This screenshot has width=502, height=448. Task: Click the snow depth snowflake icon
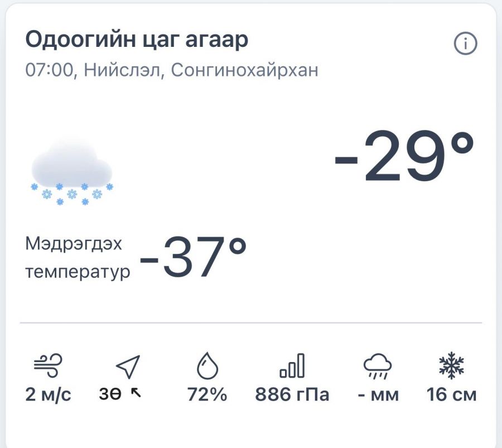tap(451, 365)
